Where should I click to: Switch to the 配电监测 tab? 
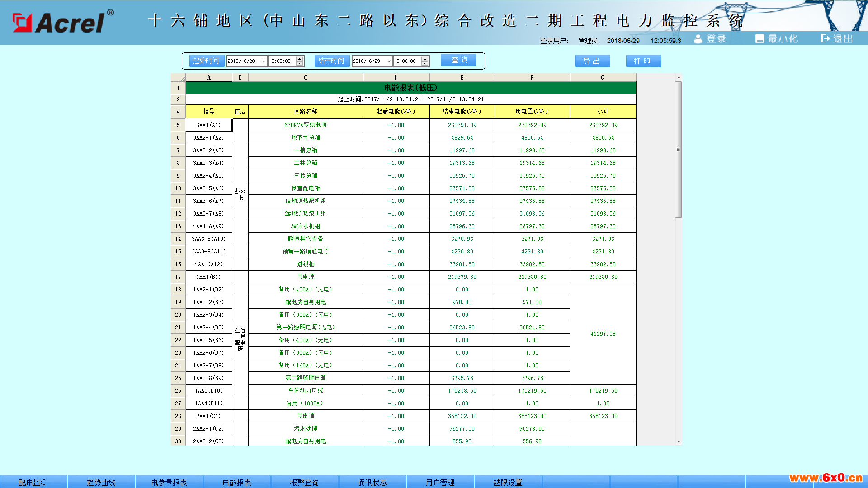pos(33,482)
